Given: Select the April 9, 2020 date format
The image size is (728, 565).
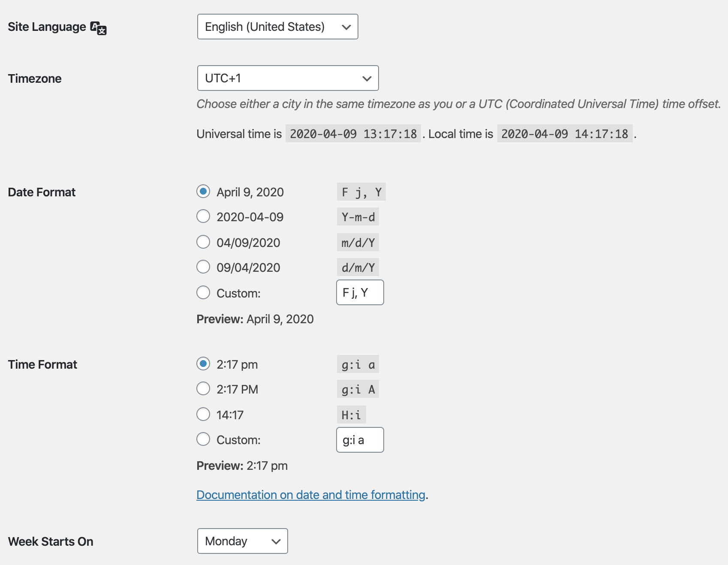Looking at the screenshot, I should pyautogui.click(x=203, y=191).
